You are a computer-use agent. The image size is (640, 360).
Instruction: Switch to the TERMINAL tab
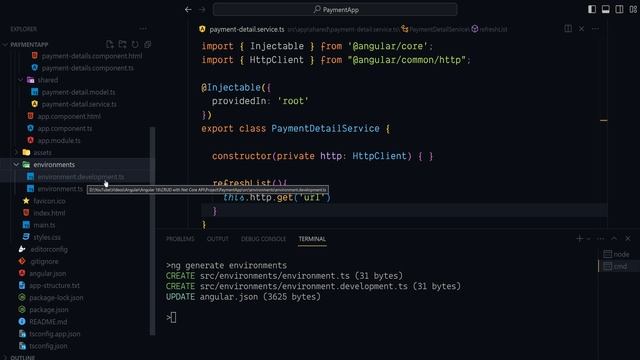(x=312, y=239)
